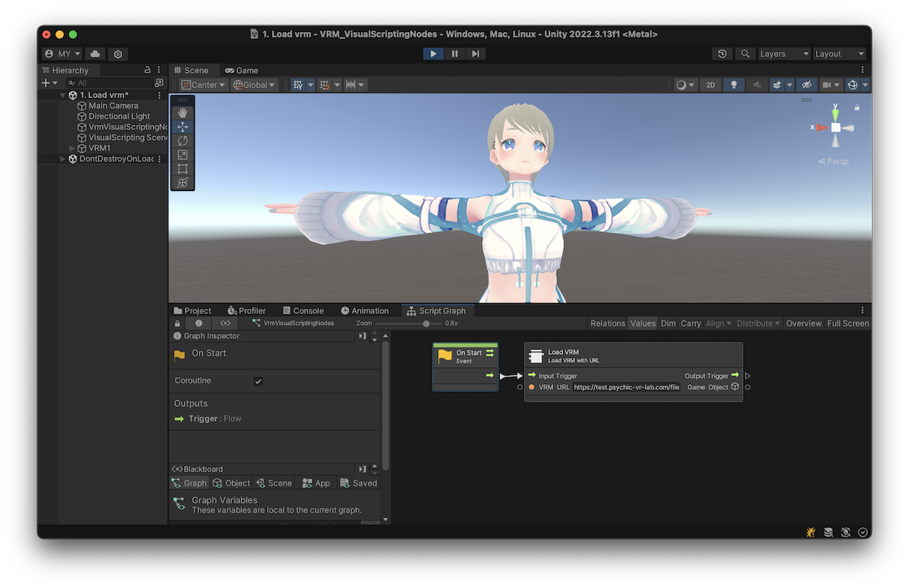Image resolution: width=909 pixels, height=588 pixels.
Task: Toggle 2D view mode in Scene
Action: click(x=710, y=85)
